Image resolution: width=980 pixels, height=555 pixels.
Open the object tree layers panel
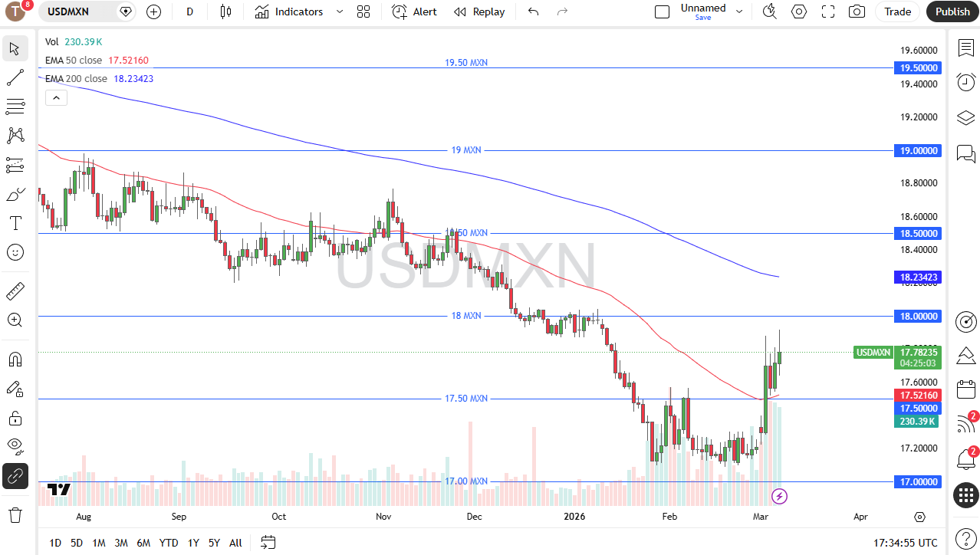coord(965,117)
